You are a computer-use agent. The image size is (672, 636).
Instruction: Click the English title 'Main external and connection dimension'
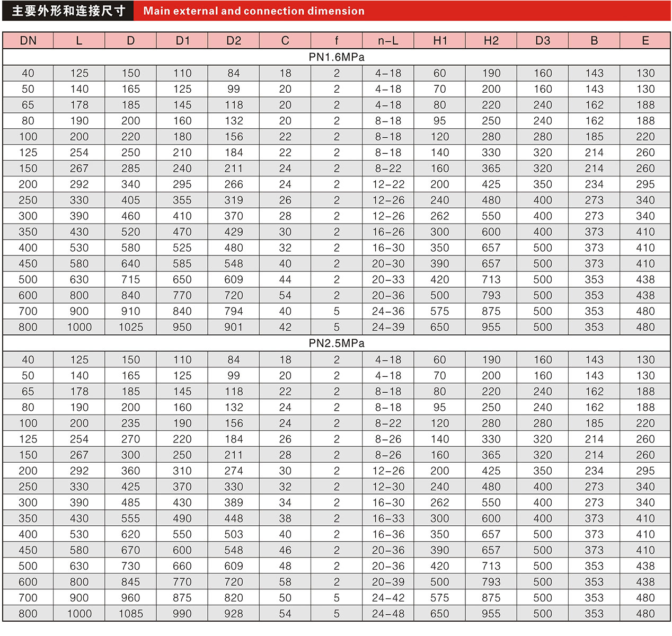click(254, 11)
